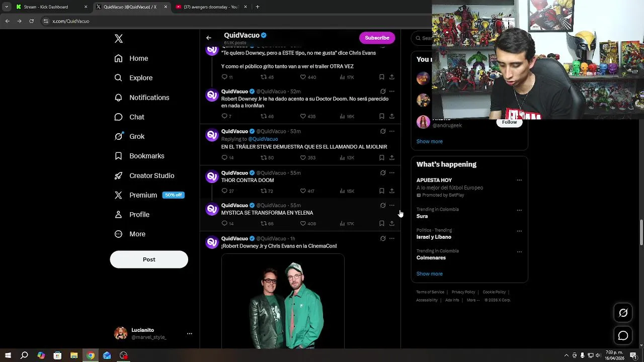Follow the suggested account @andrugeek
This screenshot has width=644, height=362.
pyautogui.click(x=509, y=122)
